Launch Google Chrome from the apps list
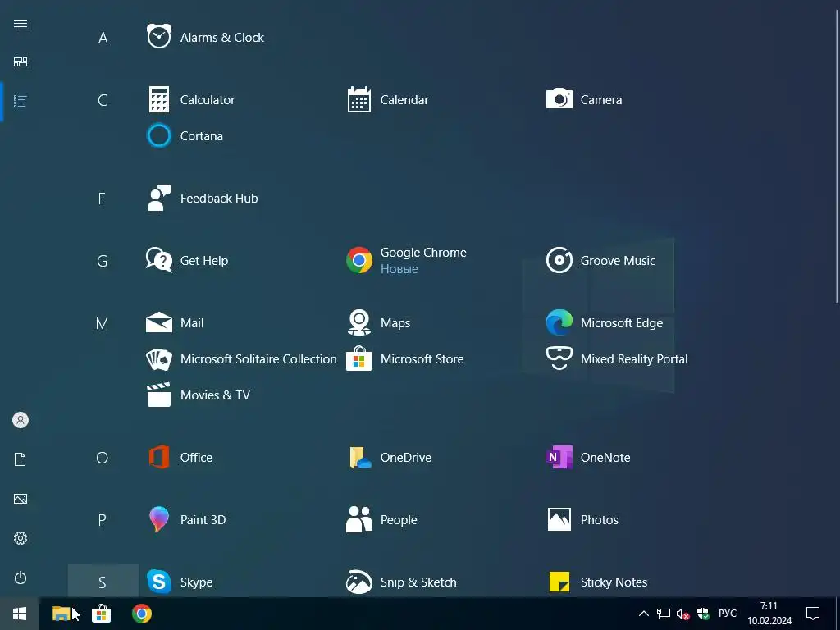This screenshot has height=630, width=840. pos(407,261)
